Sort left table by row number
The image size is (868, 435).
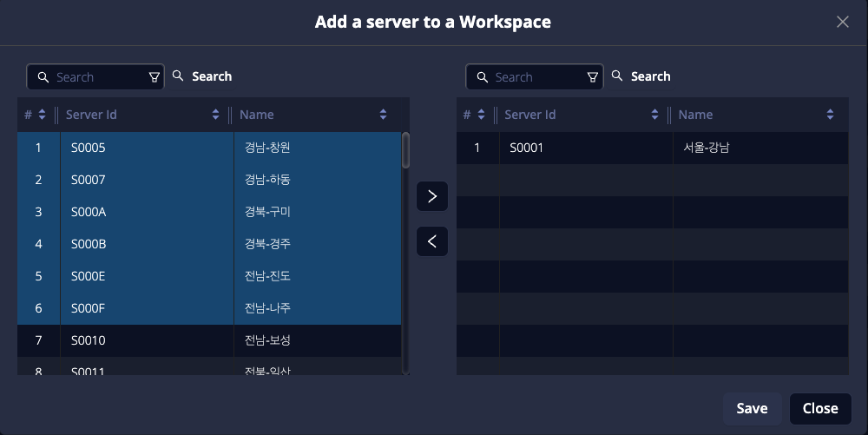pyautogui.click(x=42, y=115)
